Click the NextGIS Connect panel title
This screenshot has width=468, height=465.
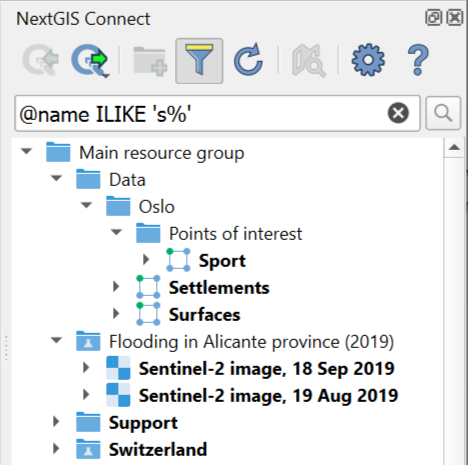pyautogui.click(x=83, y=19)
